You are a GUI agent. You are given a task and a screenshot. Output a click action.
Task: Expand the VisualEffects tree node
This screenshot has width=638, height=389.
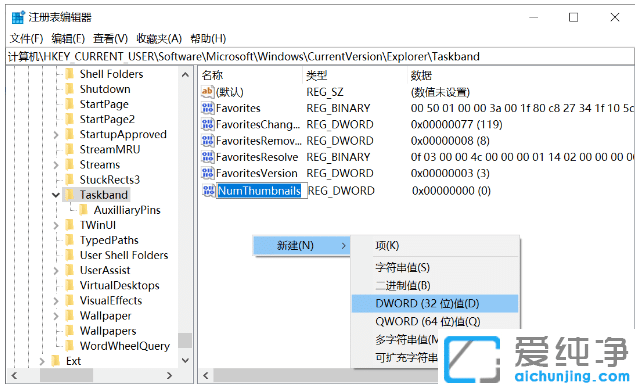click(x=56, y=301)
